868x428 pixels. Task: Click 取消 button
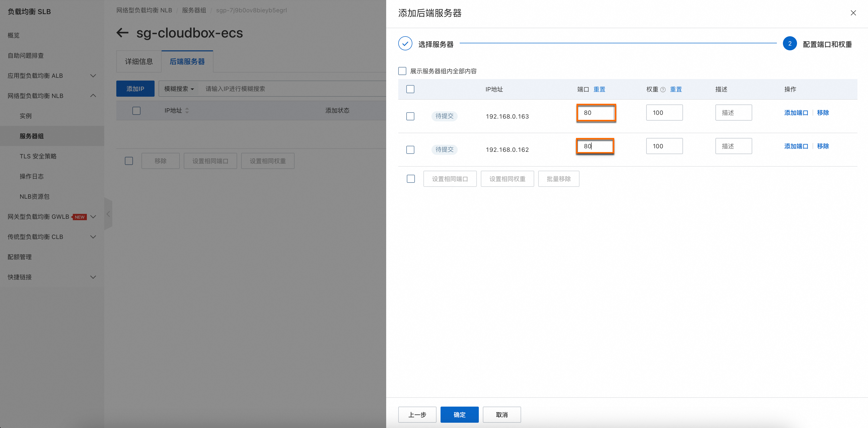pyautogui.click(x=502, y=414)
